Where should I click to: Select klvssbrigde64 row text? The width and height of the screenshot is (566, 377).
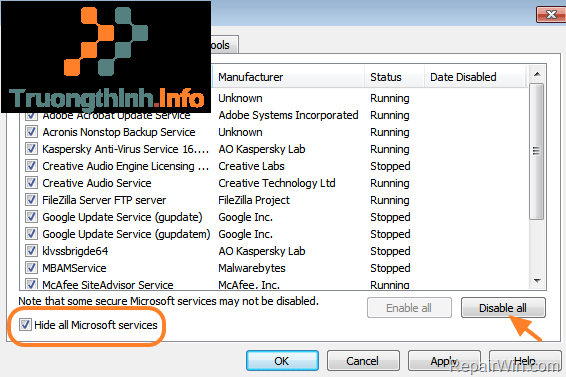pos(75,251)
